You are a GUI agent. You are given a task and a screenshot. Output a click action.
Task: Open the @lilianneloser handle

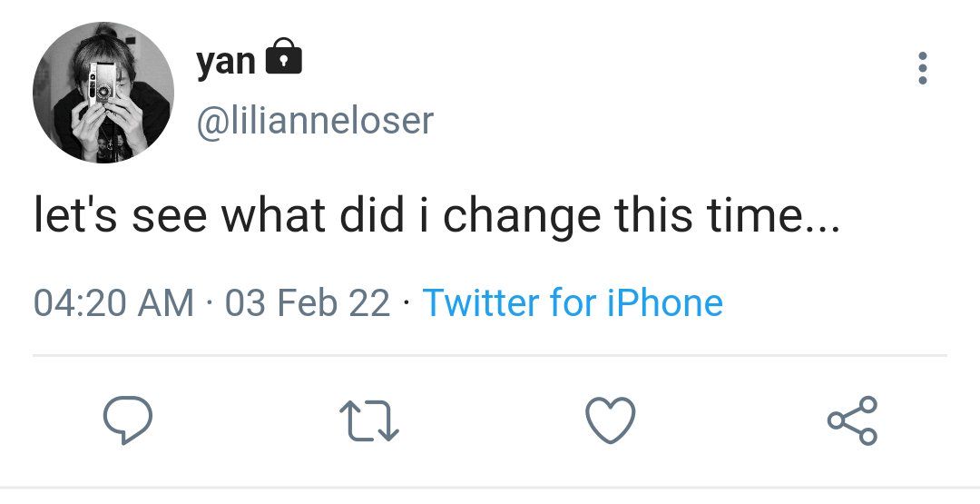pyautogui.click(x=314, y=120)
